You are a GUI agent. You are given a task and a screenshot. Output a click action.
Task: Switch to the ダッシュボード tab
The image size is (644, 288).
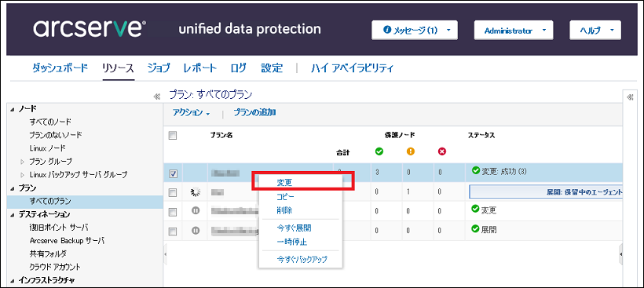[60, 68]
